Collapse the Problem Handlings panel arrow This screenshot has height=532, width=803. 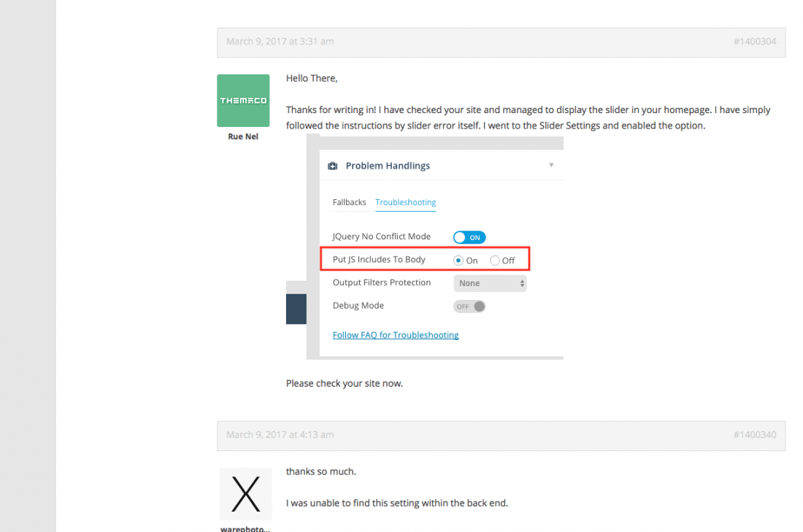pyautogui.click(x=551, y=165)
